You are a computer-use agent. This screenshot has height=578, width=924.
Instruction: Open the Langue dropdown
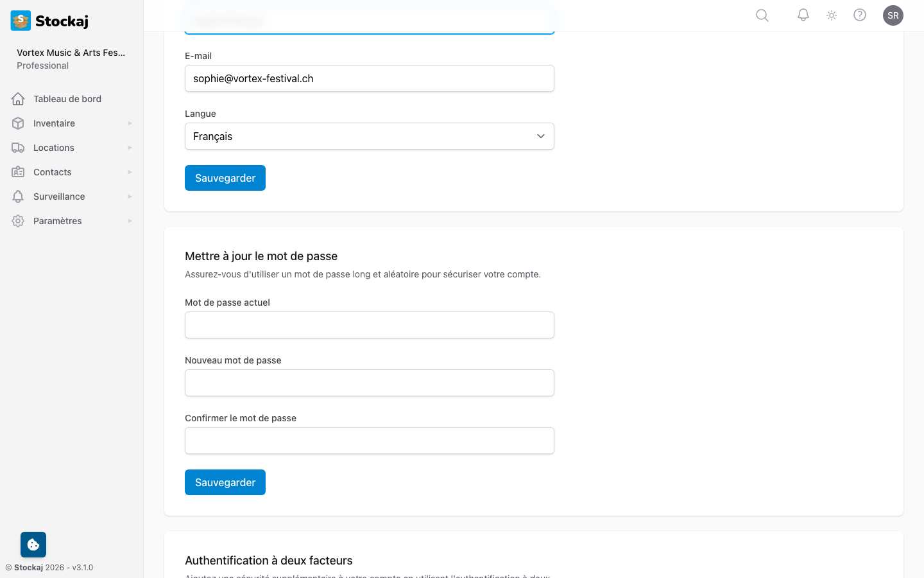point(369,136)
